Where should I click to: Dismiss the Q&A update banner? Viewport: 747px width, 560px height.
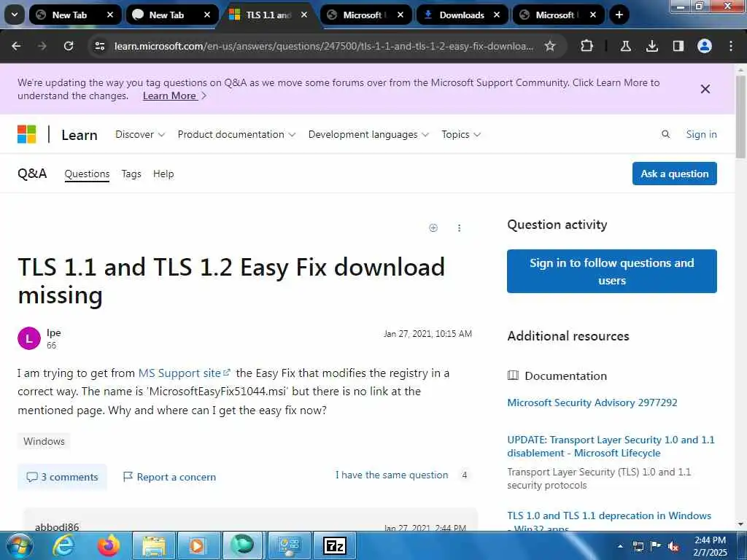705,89
